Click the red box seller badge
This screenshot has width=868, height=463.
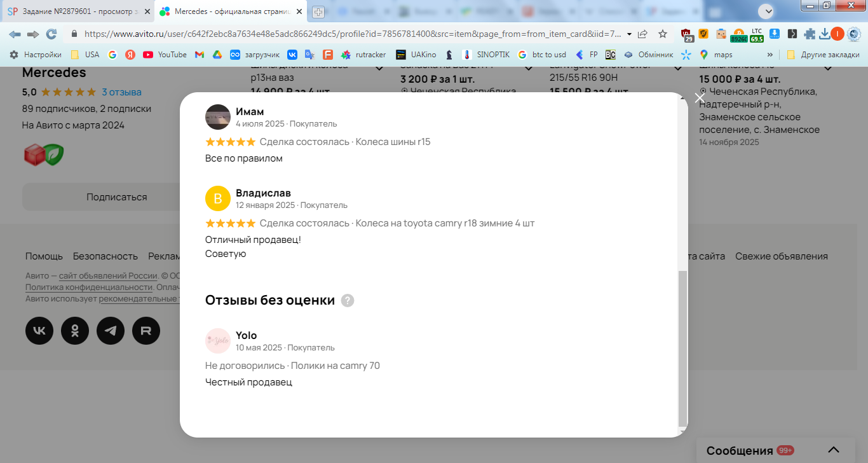[33, 155]
